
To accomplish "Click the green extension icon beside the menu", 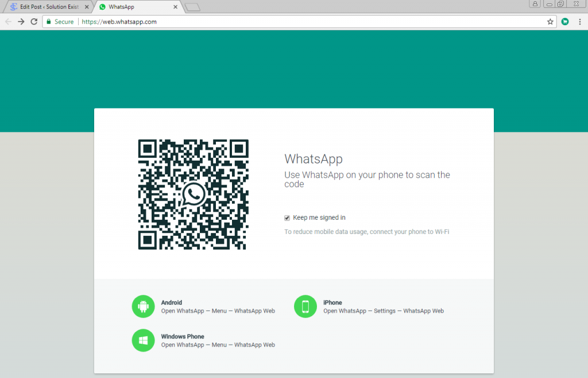I will coord(564,21).
